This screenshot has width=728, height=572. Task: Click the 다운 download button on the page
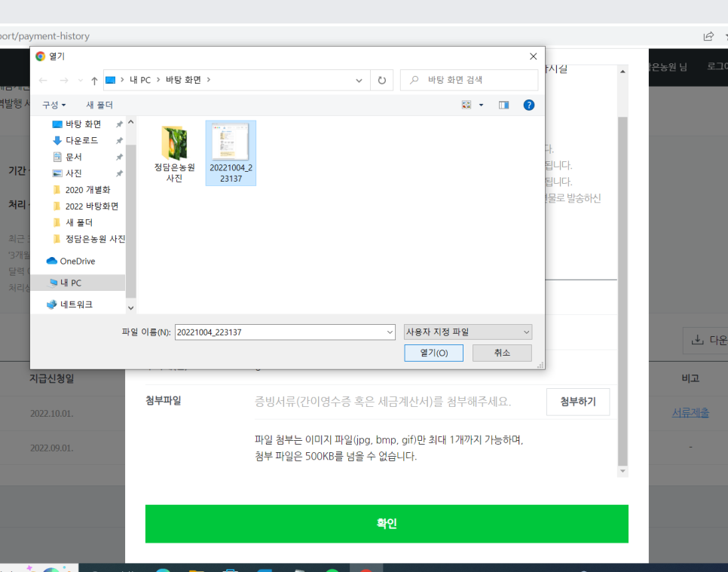[706, 341]
